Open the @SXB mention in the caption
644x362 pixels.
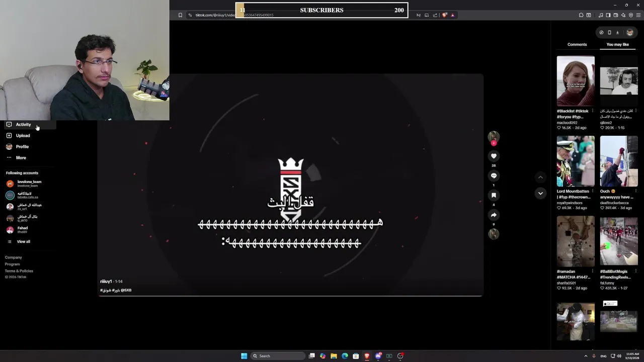(126, 290)
